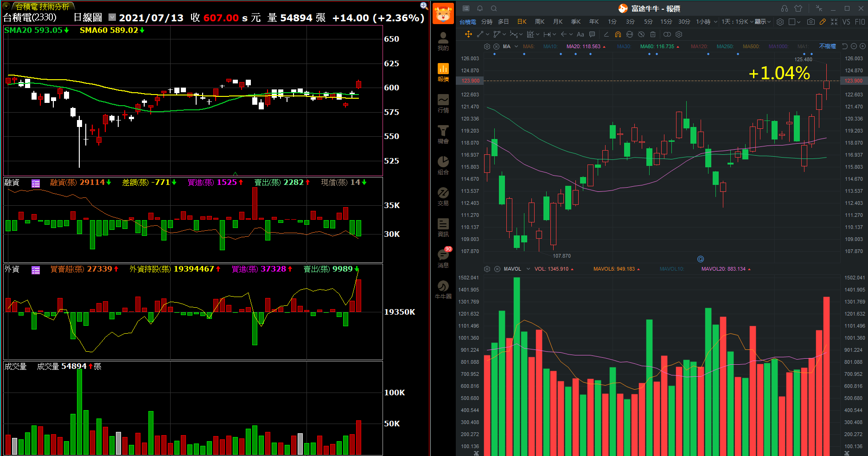Open the 1天:1分K dropdown
The width and height of the screenshot is (868, 456).
coord(737,22)
